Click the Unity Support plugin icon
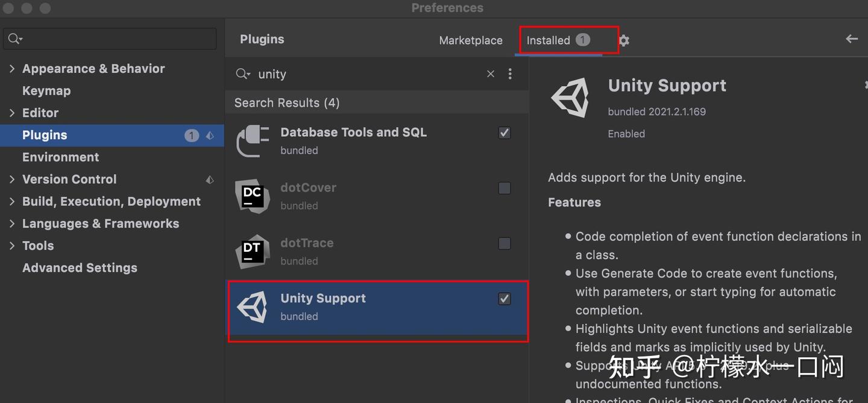868x403 pixels. pyautogui.click(x=253, y=307)
